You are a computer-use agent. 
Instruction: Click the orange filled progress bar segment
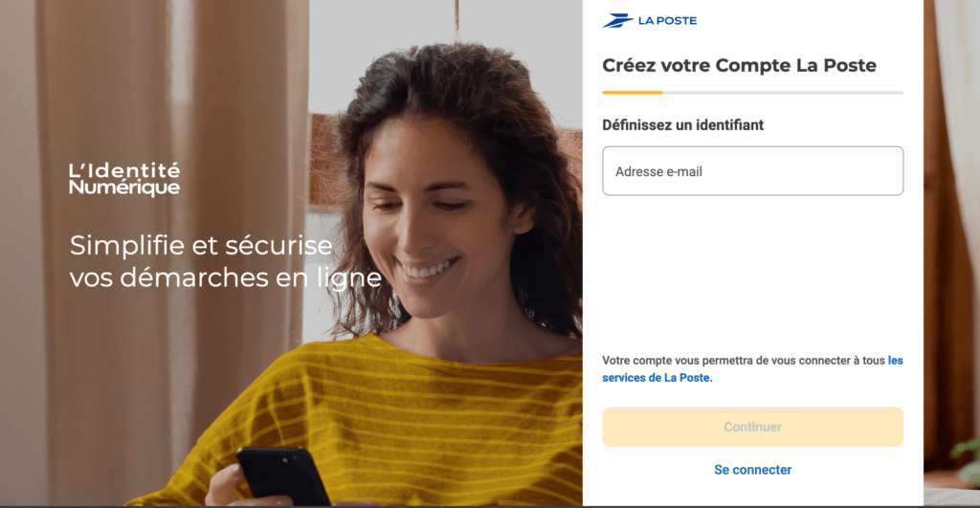click(x=632, y=93)
